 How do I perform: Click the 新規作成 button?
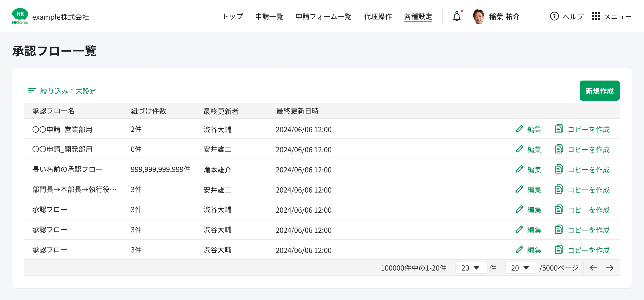coord(599,91)
